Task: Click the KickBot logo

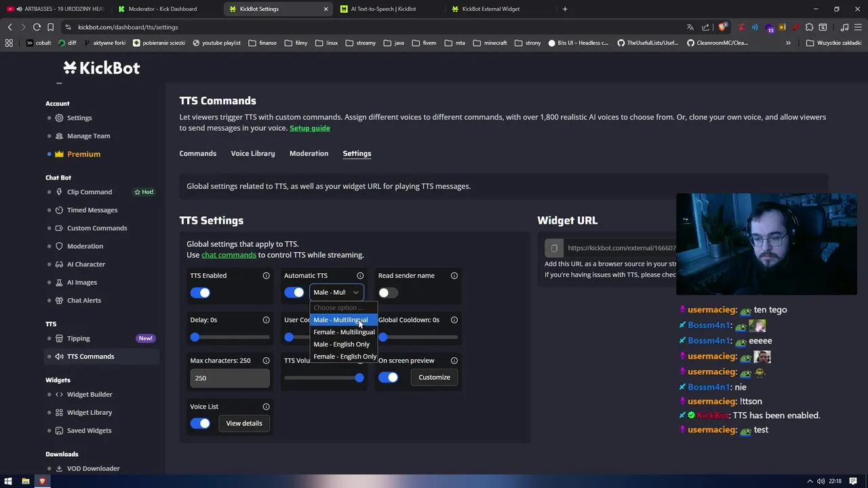Action: coord(102,68)
